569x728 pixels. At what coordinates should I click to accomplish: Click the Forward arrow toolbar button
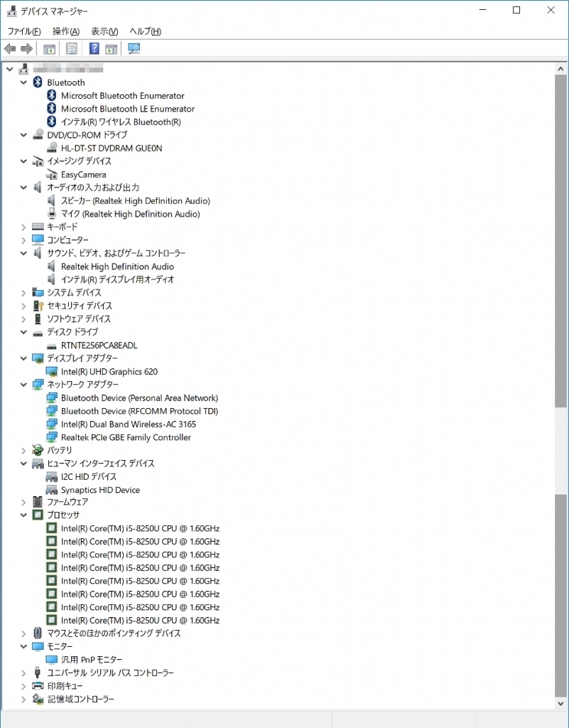pyautogui.click(x=27, y=48)
